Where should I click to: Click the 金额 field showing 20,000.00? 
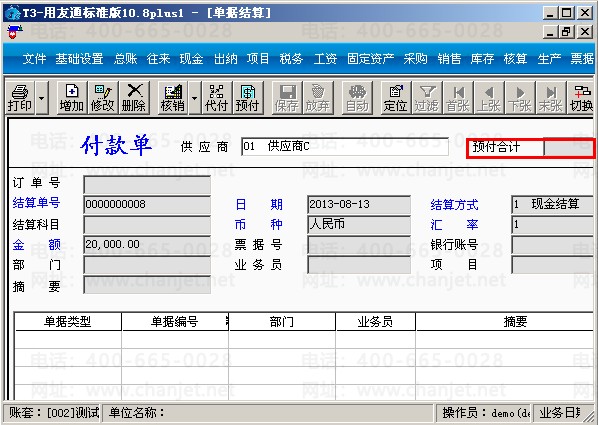click(147, 245)
